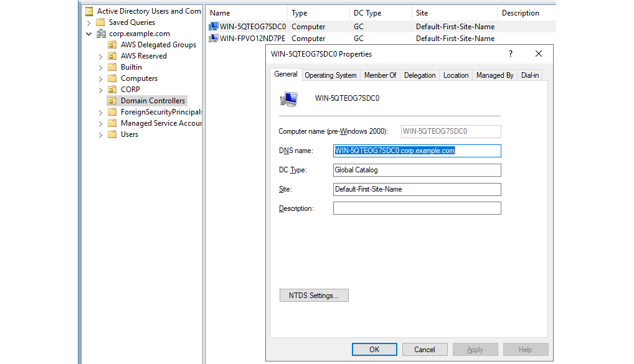The height and width of the screenshot is (364, 634).
Task: Click the computer icon beside WIN-5QTEOG7SDC0
Action: coord(212,27)
